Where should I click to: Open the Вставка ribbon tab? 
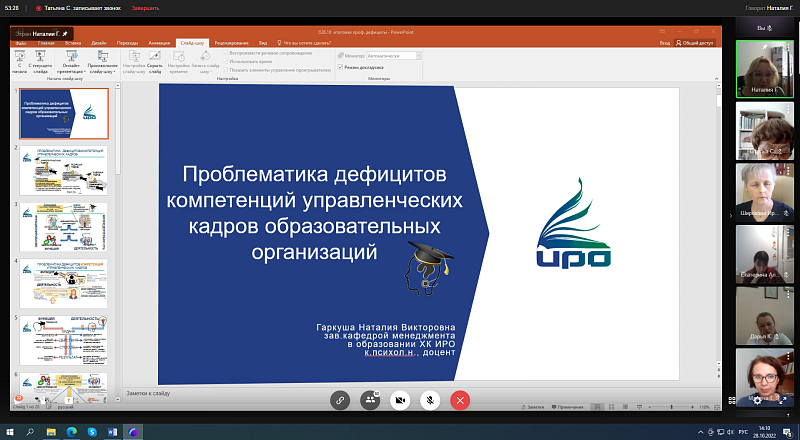(x=72, y=43)
